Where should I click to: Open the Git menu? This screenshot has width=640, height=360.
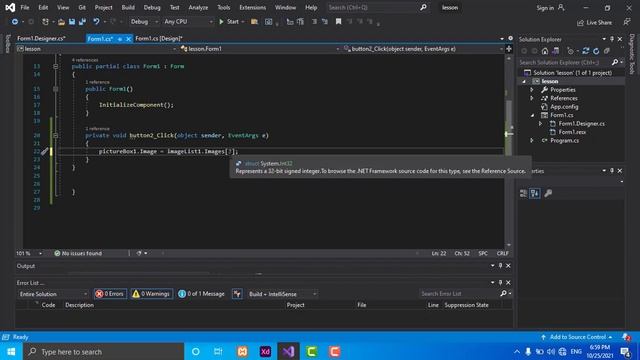[82, 7]
